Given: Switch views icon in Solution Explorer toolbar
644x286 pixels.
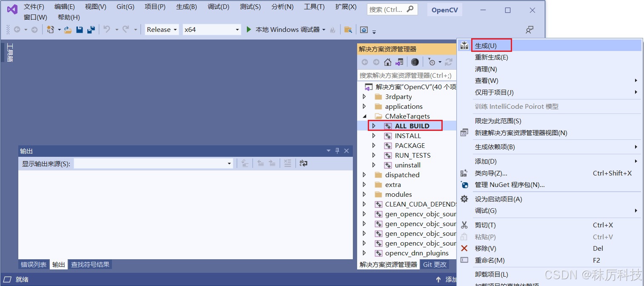Looking at the screenshot, I should 399,62.
